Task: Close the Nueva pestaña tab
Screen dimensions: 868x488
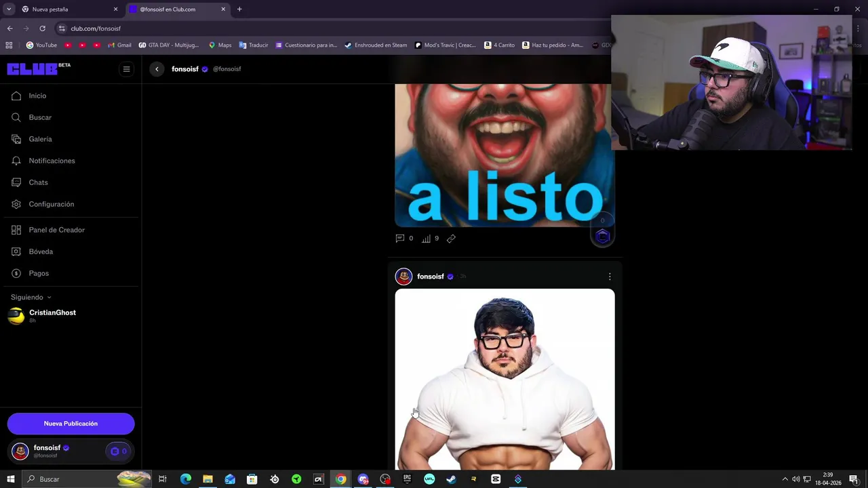Action: click(115, 9)
